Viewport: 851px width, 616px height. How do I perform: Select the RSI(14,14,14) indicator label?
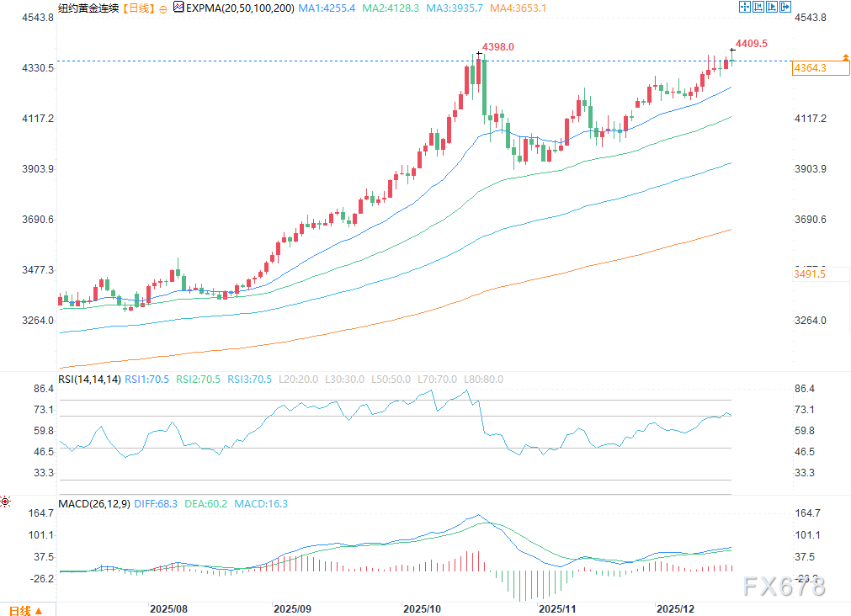point(90,380)
